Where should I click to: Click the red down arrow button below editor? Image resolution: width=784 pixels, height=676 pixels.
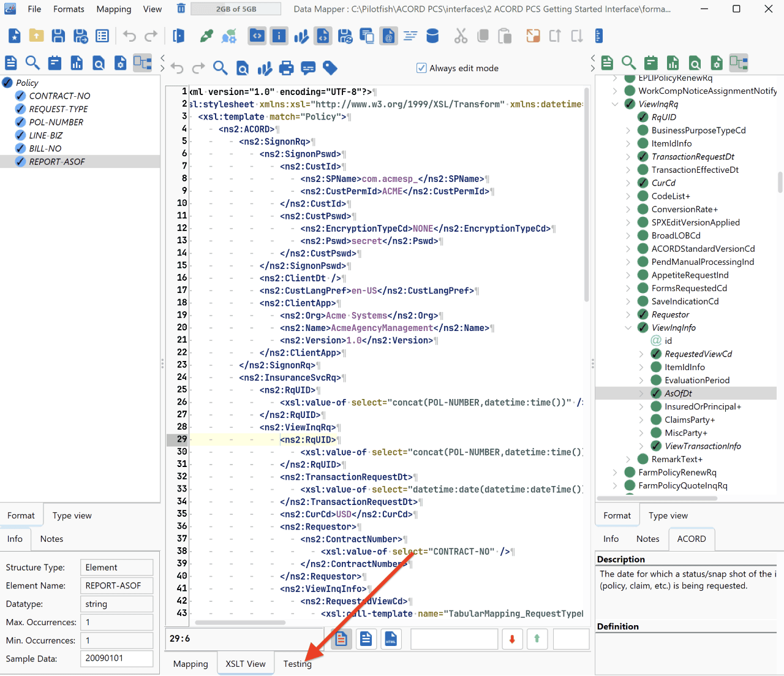coord(512,639)
